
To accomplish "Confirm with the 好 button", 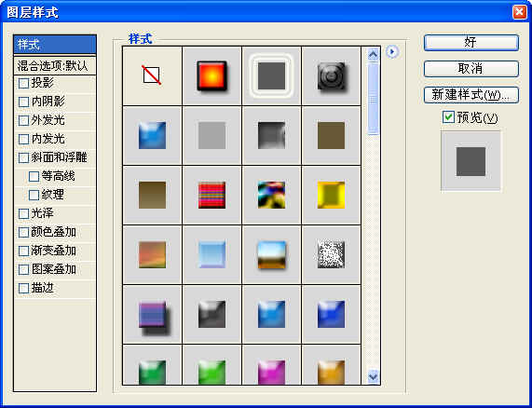I will coord(471,43).
